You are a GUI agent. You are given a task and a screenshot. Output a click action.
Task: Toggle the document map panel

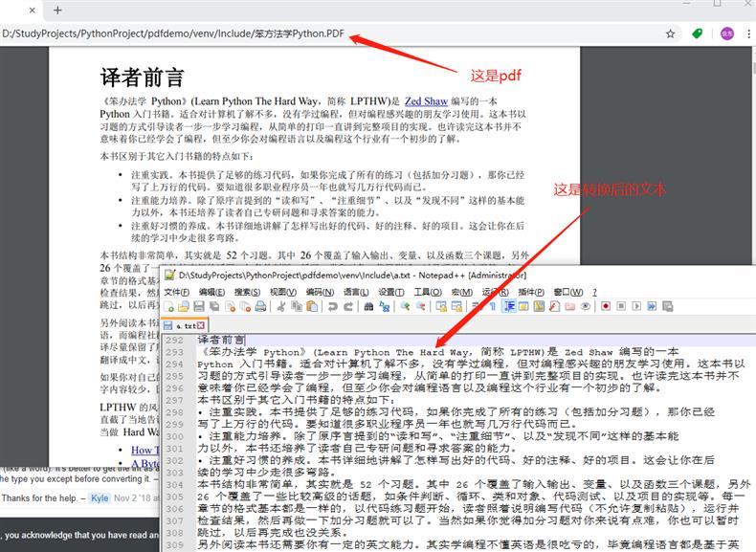pos(539,306)
